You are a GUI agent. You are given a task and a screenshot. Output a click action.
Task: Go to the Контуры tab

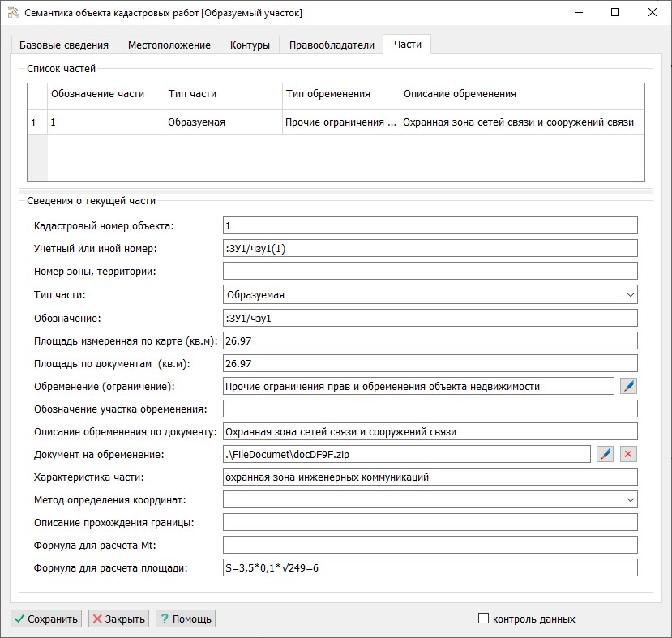coord(250,45)
